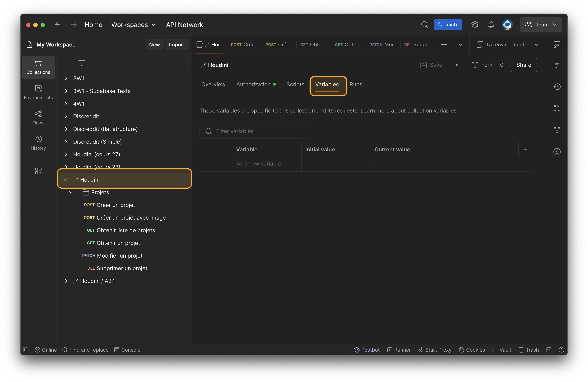Open Vault in the status bar
Image resolution: width=588 pixels, height=382 pixels.
click(x=501, y=350)
